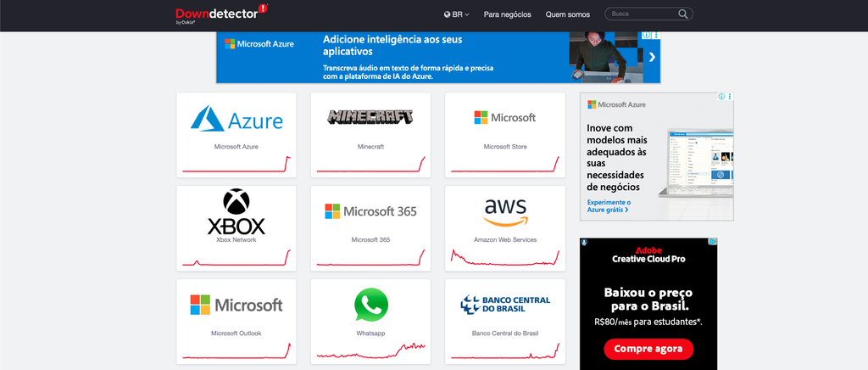The image size is (868, 370).
Task: View the Microsoft Store outage sparkline
Action: 505,165
